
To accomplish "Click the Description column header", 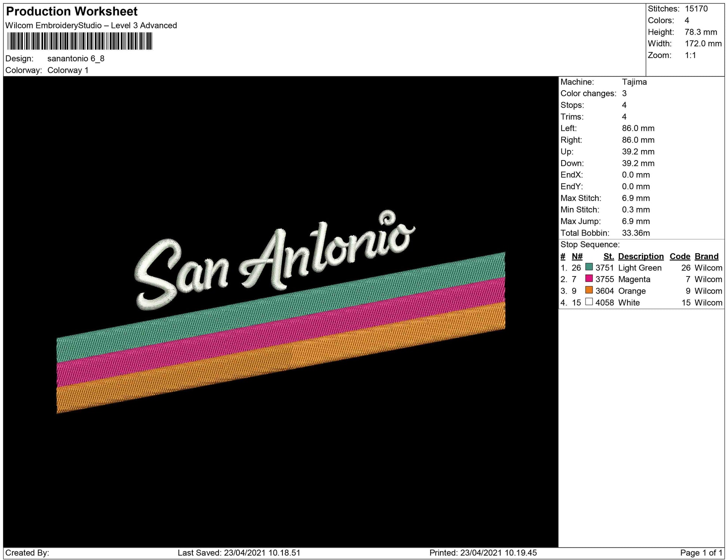I will pos(640,256).
